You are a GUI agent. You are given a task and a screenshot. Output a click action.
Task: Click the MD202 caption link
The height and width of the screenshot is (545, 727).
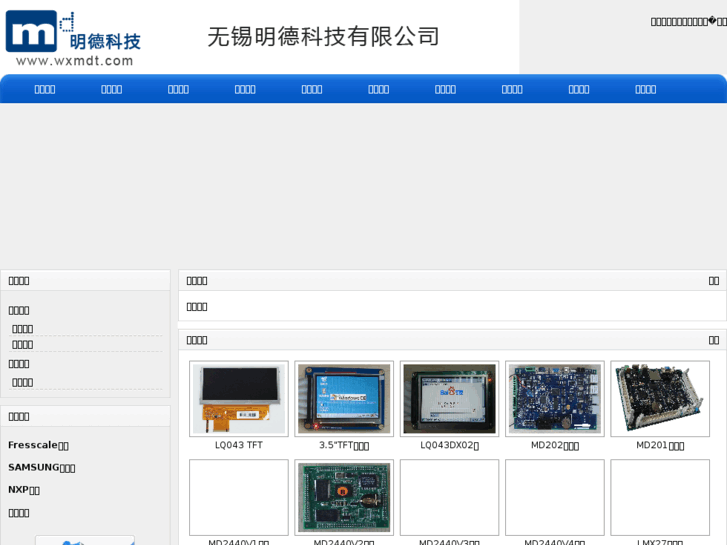(555, 445)
